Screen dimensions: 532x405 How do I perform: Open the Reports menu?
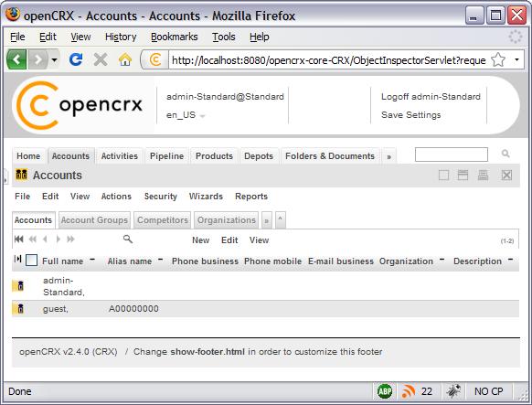(251, 197)
